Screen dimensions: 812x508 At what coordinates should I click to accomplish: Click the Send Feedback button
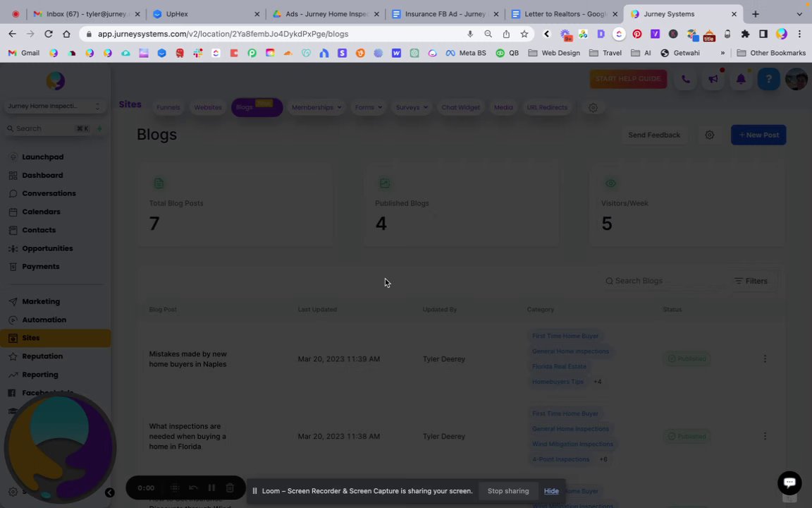coord(654,135)
